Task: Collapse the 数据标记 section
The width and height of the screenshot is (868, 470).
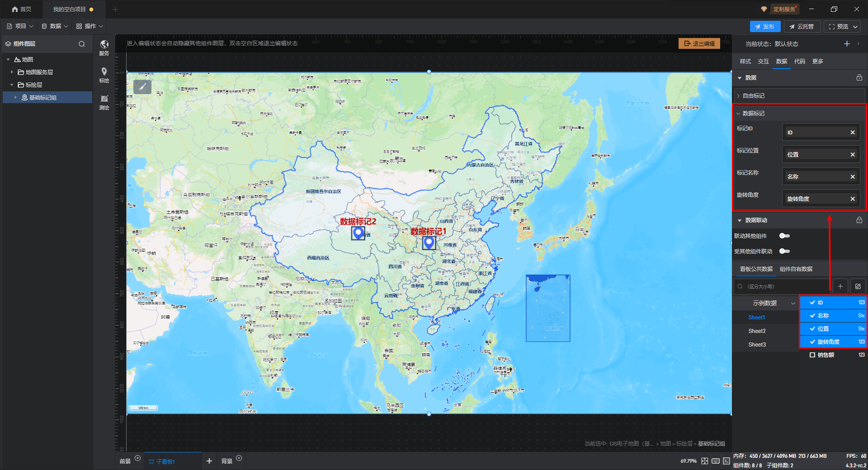Action: tap(738, 114)
